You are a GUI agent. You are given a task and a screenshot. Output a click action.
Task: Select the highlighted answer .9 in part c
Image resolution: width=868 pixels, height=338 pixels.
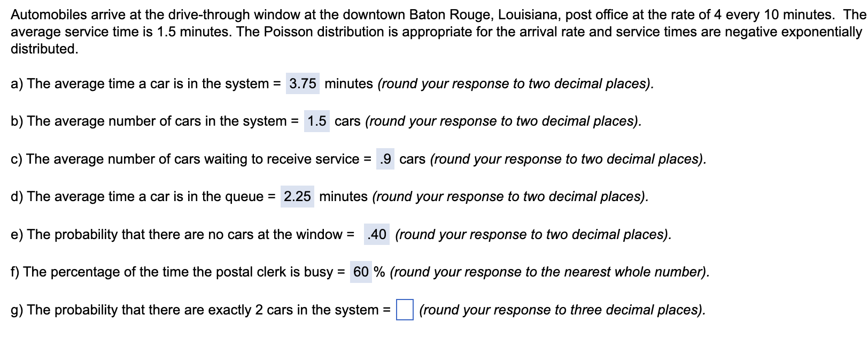pyautogui.click(x=385, y=159)
